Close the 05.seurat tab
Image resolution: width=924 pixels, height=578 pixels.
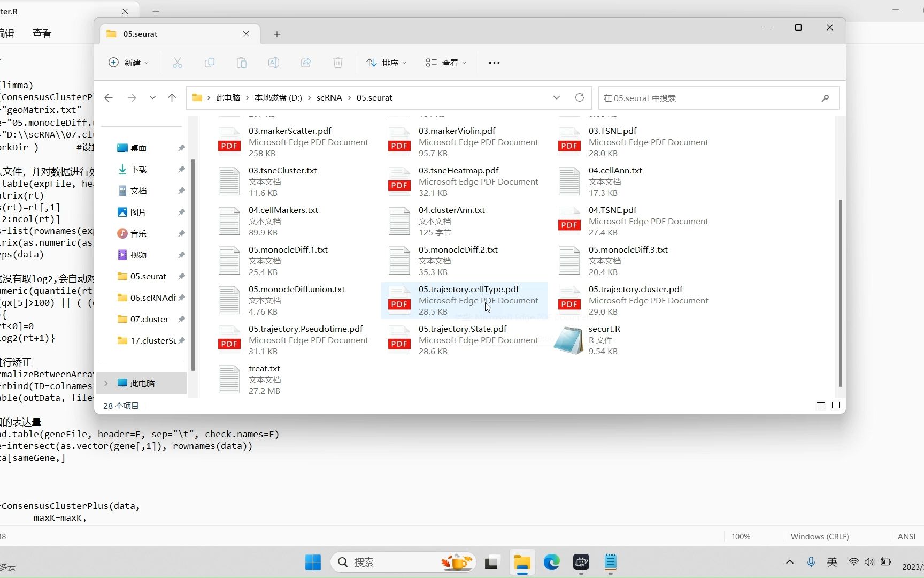coord(246,34)
